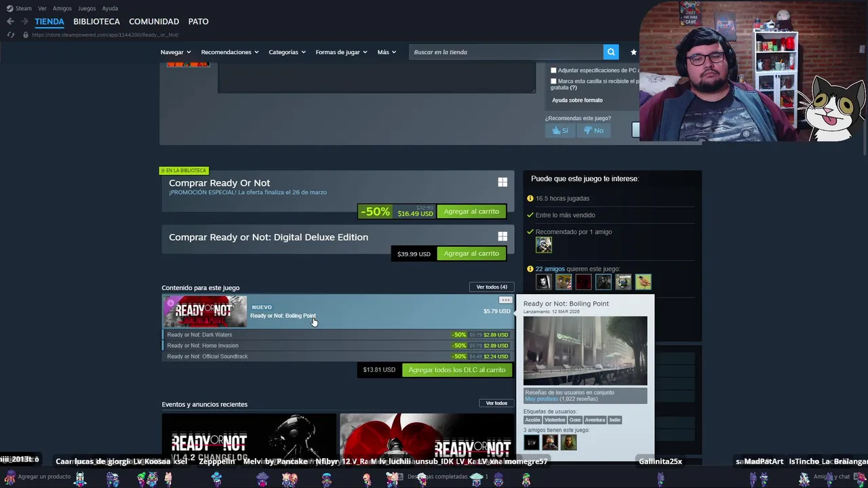Add Digital Deluxe Edition $39.99 to cart

tap(471, 253)
